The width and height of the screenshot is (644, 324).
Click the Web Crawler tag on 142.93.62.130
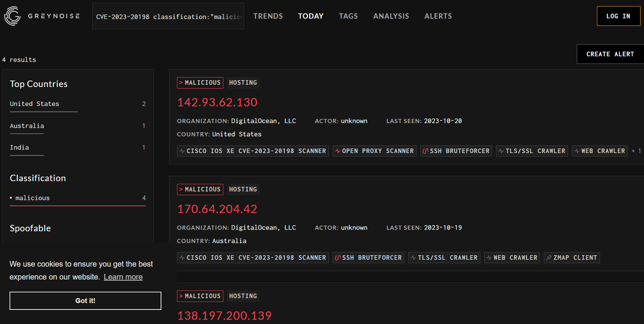pos(599,151)
